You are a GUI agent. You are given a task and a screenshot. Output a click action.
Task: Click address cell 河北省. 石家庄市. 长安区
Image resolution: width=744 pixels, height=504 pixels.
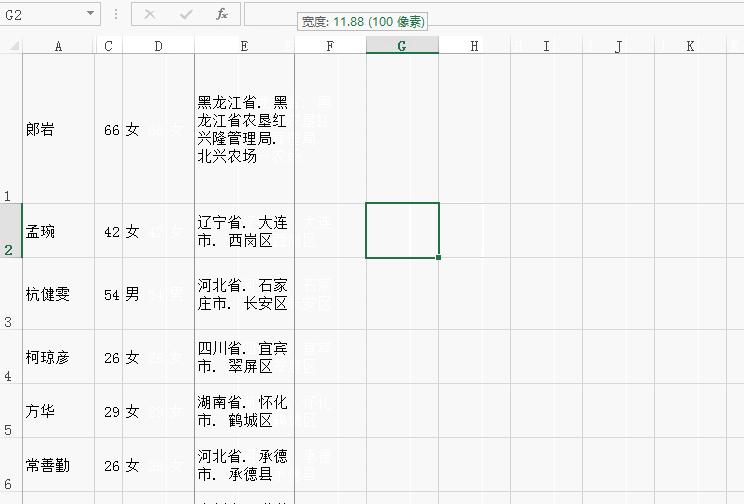(x=244, y=294)
